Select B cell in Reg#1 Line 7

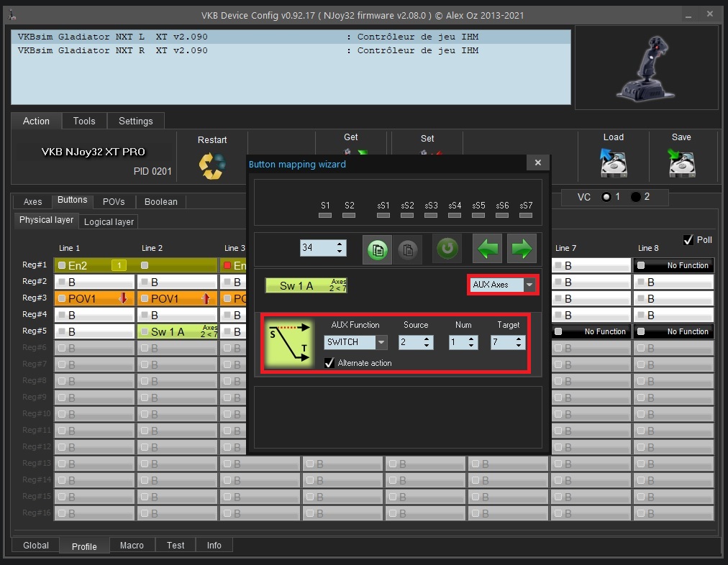click(591, 265)
